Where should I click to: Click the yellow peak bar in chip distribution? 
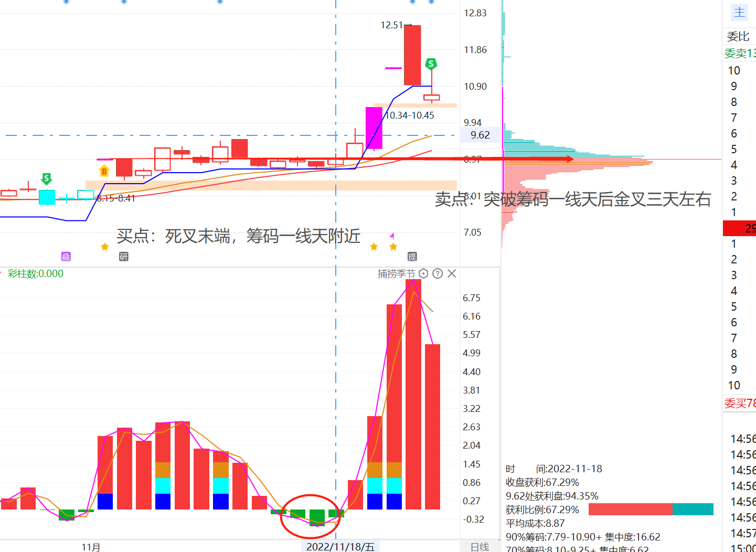coord(577,164)
